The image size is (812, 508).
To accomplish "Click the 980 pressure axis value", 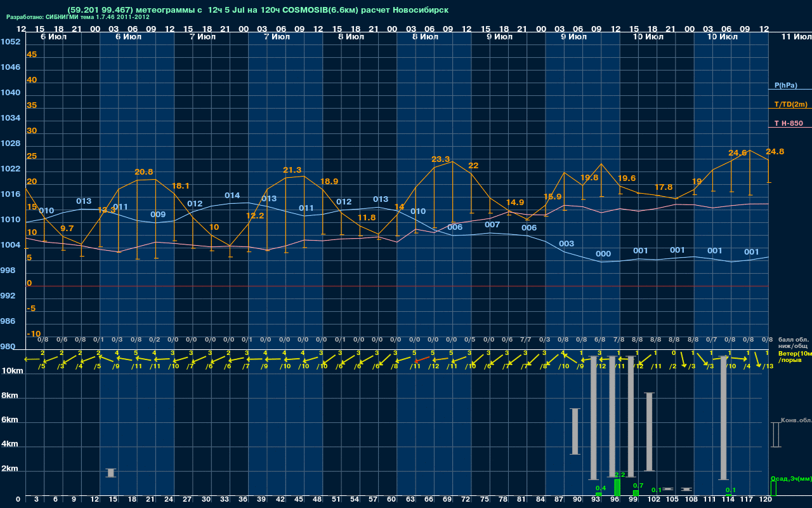I will (x=8, y=346).
